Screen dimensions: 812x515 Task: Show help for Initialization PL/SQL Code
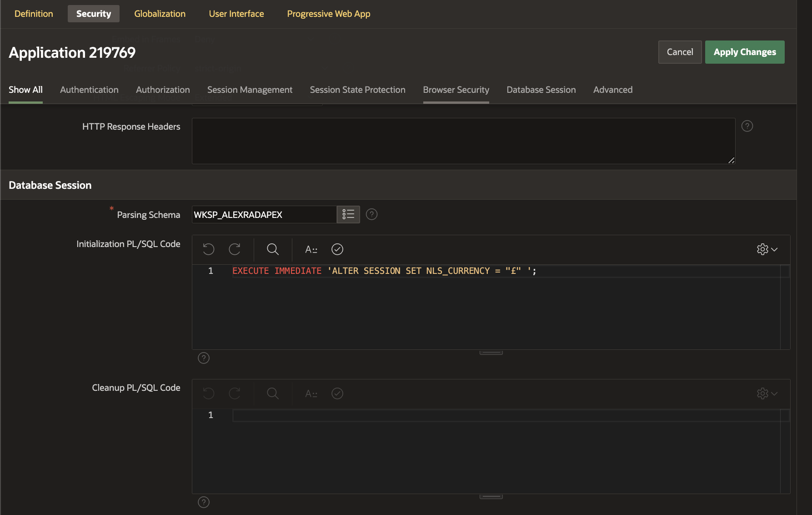pyautogui.click(x=204, y=358)
